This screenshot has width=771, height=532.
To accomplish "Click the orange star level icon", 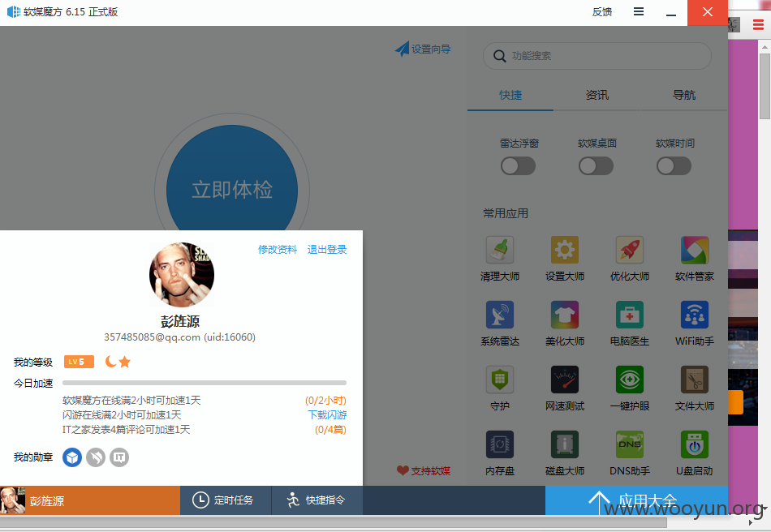I will pyautogui.click(x=125, y=362).
